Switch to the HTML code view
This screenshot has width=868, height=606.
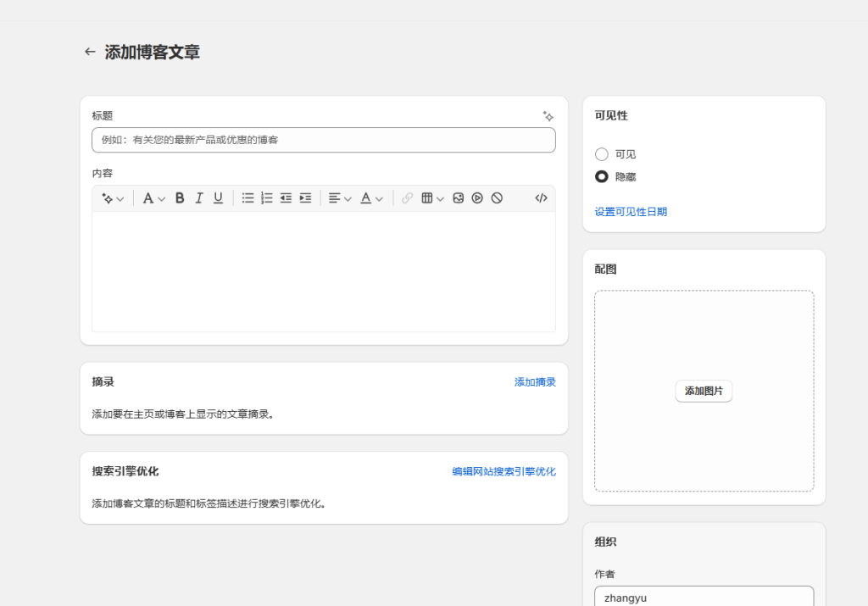pyautogui.click(x=540, y=197)
